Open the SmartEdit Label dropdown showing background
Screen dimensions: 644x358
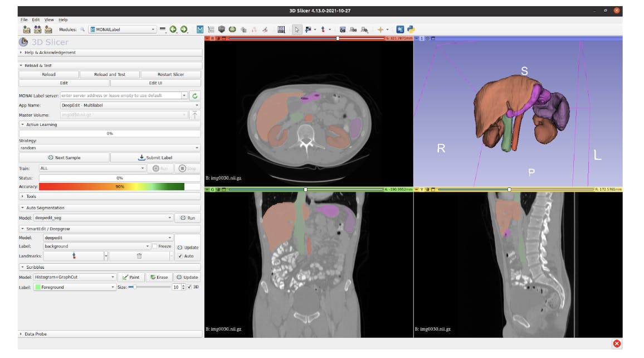(97, 246)
